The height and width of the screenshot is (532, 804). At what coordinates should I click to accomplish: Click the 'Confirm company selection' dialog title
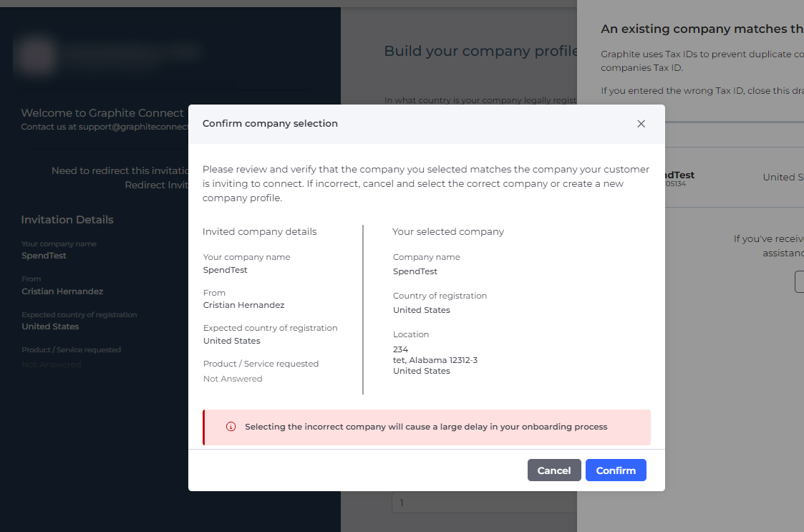[270, 124]
